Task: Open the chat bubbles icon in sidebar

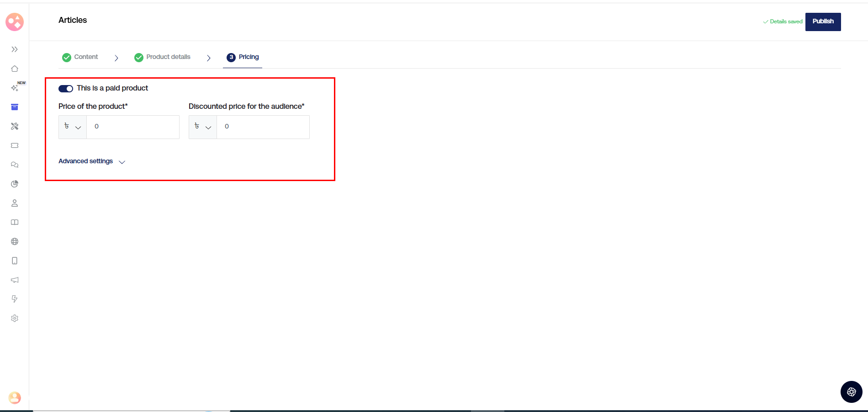Action: coord(15,165)
